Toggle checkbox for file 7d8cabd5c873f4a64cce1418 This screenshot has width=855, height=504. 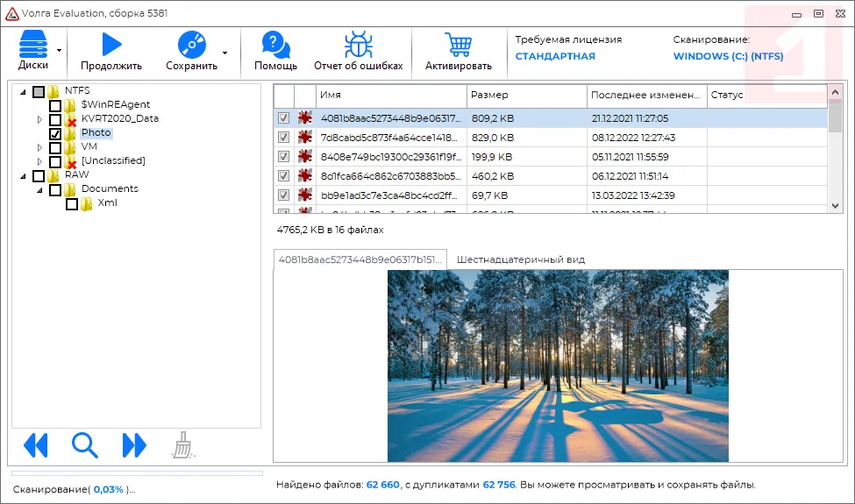click(283, 138)
